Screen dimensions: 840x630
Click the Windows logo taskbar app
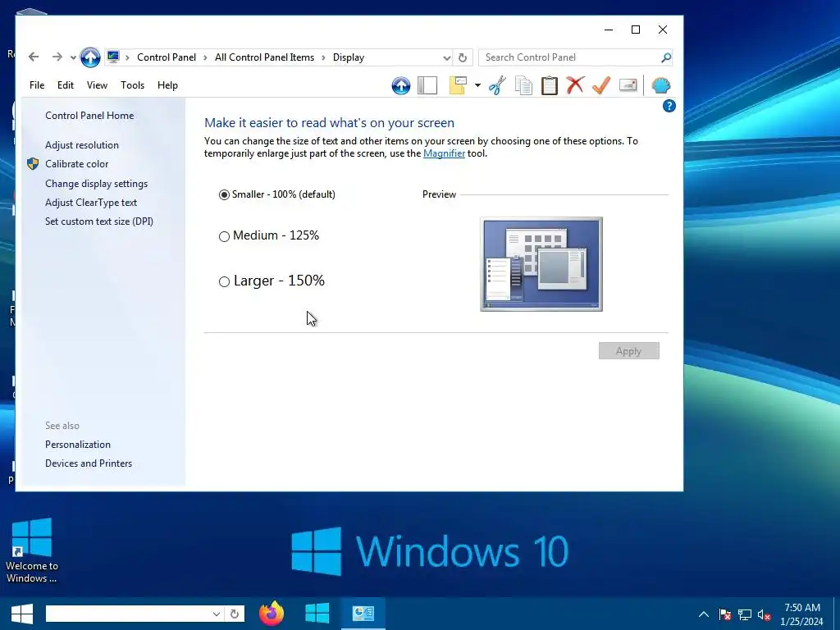click(x=317, y=614)
